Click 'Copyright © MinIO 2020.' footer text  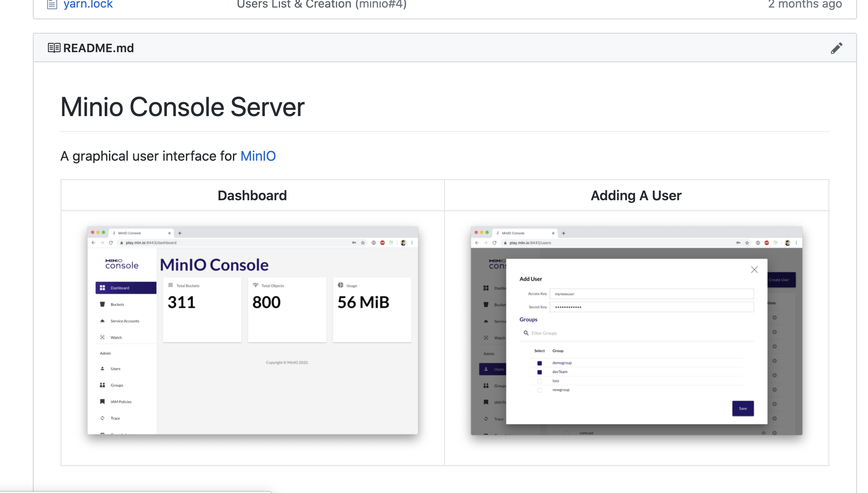287,362
